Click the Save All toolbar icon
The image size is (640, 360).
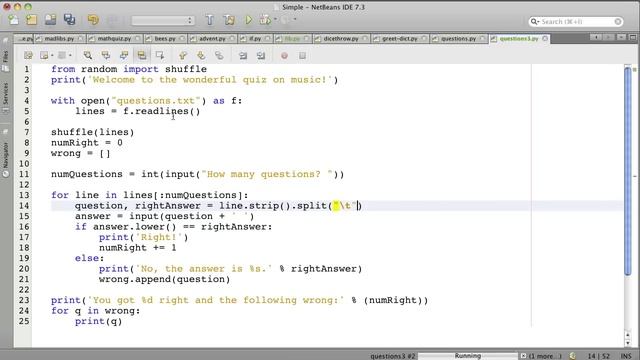coord(69,20)
